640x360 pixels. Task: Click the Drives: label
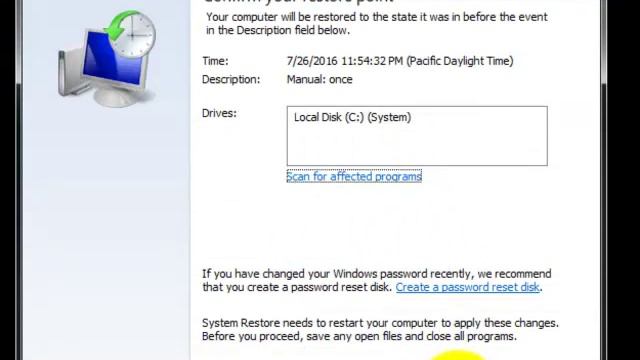219,113
